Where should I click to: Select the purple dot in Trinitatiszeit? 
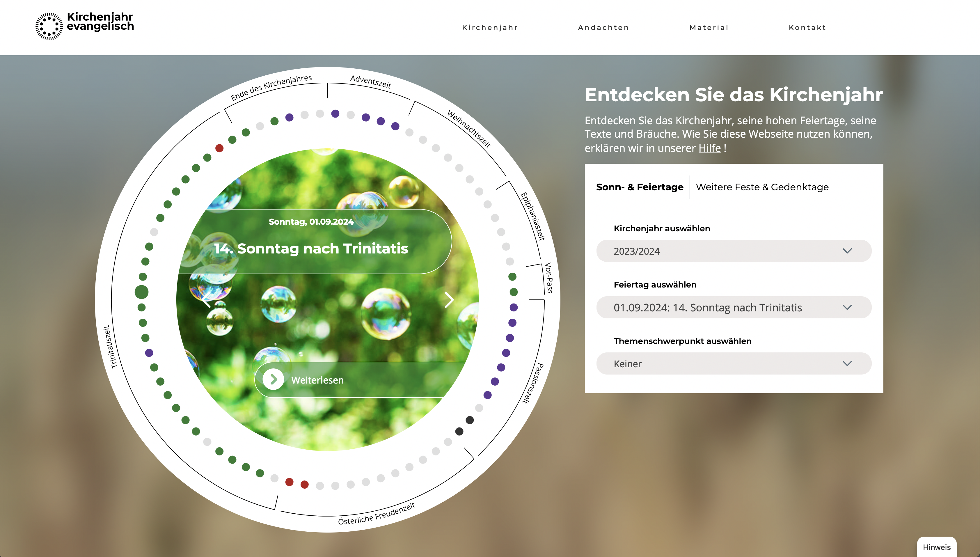(x=149, y=353)
